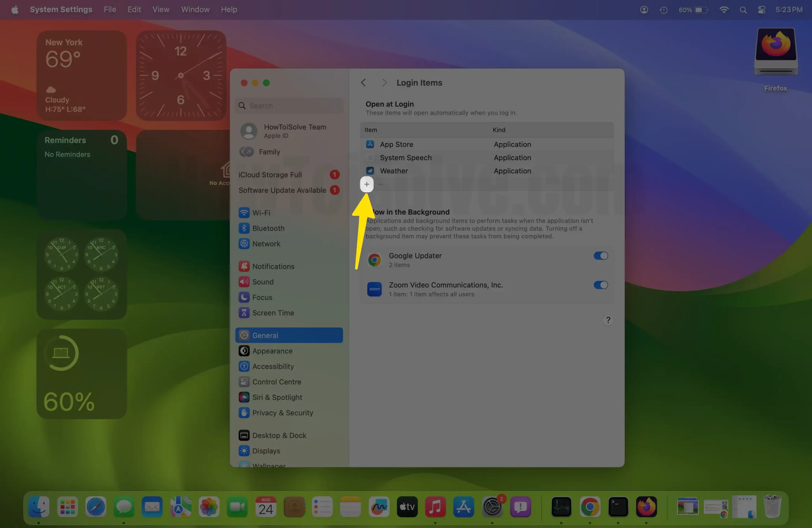Click the plus button under Open at Login
The width and height of the screenshot is (812, 528).
click(x=366, y=184)
